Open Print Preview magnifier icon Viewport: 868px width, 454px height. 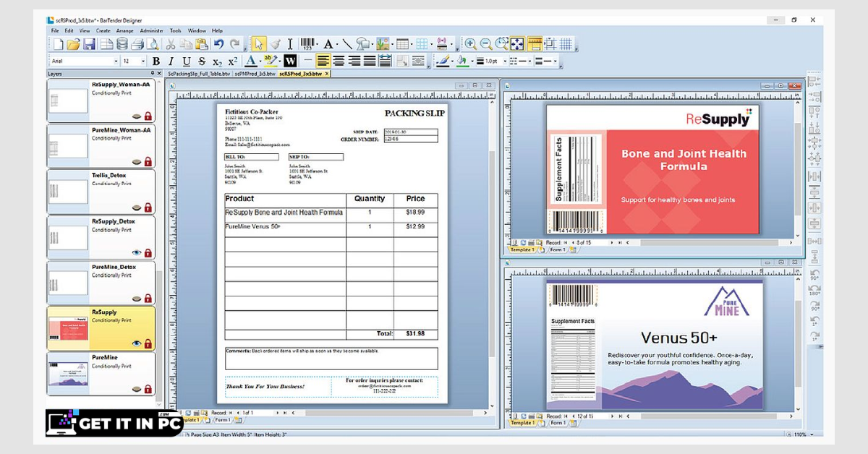(x=153, y=44)
